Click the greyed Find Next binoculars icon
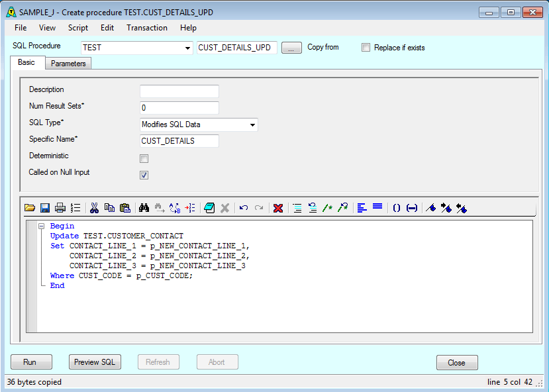This screenshot has width=549, height=392. pyautogui.click(x=160, y=208)
